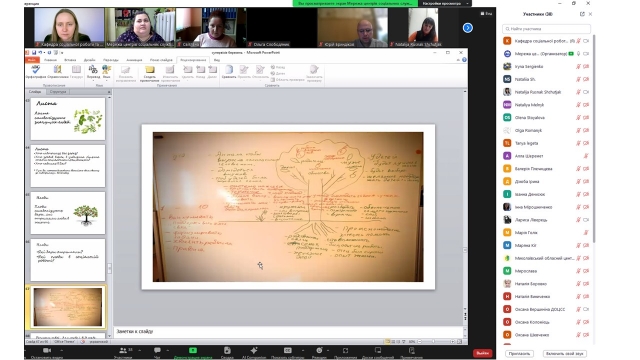Toggle mic icon for Anna Шеремет

(586, 156)
